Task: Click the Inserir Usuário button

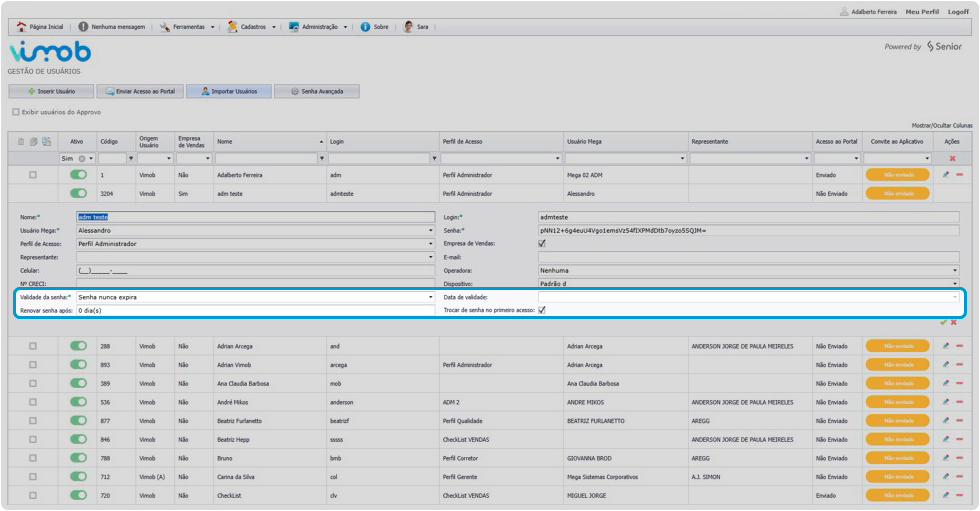Action: pos(50,91)
